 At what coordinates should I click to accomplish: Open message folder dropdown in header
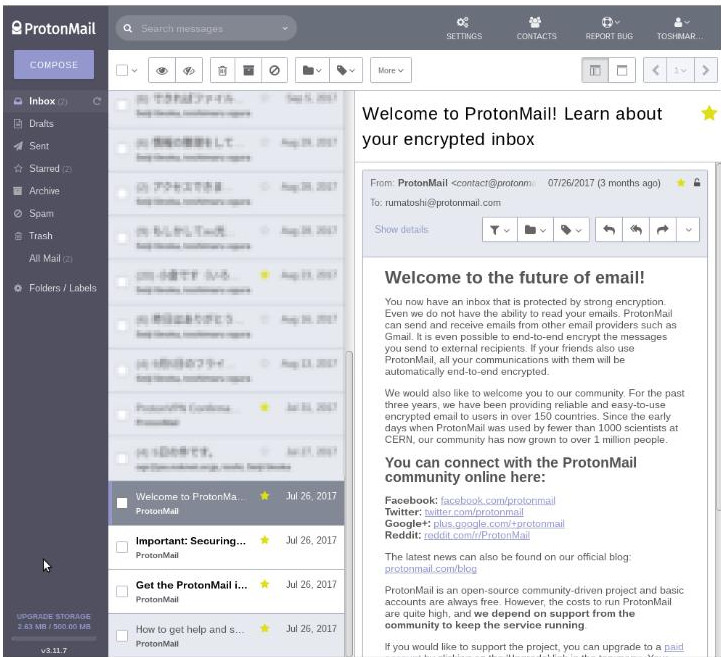(x=535, y=229)
